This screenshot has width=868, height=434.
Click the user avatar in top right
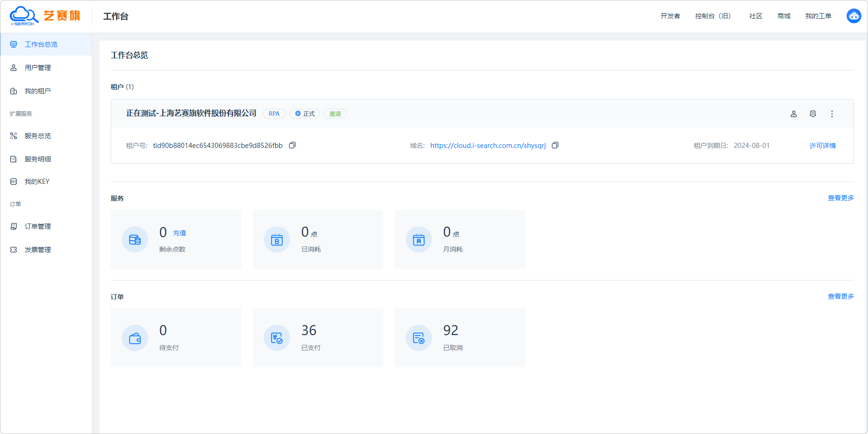pyautogui.click(x=854, y=16)
